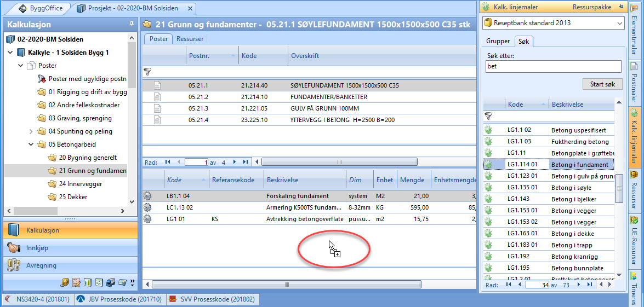Toggle pin on the Kalk. linjemaler panel
Image resolution: width=644 pixels, height=307 pixels.
click(x=621, y=7)
